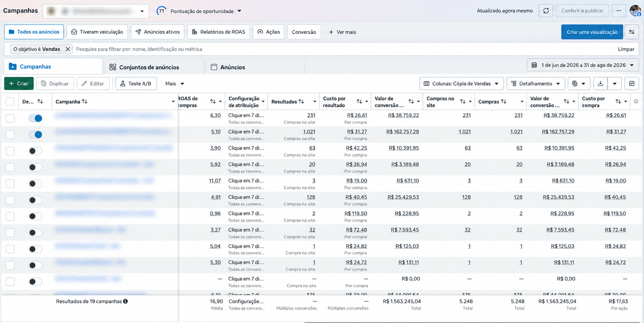Click the info icon next to 19 campanhas
The height and width of the screenshot is (323, 644).
point(125,301)
